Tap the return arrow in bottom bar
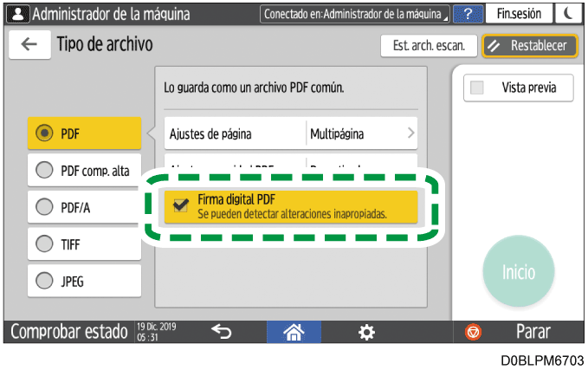 [x=221, y=332]
